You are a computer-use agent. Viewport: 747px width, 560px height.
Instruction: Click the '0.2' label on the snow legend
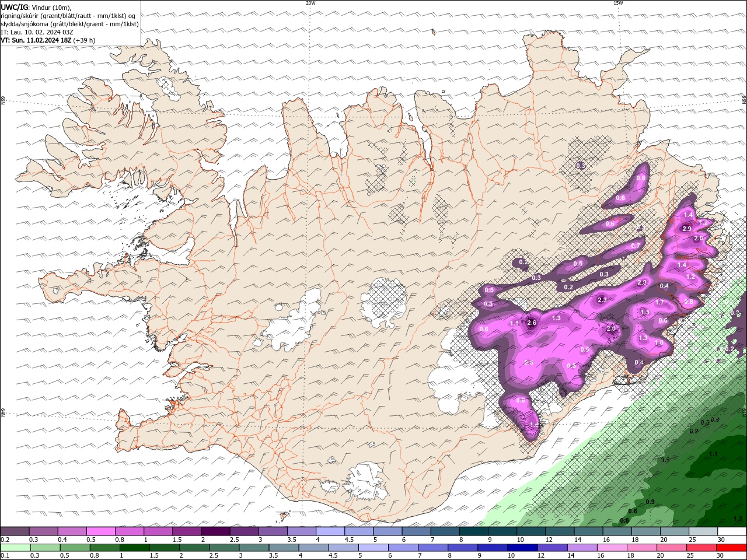click(5, 540)
